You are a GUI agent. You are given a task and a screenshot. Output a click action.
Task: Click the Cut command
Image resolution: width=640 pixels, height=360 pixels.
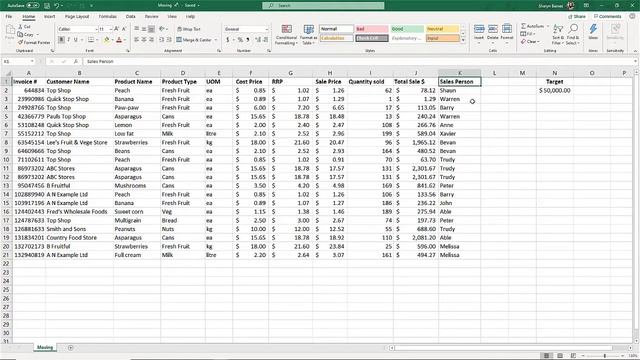point(24,27)
